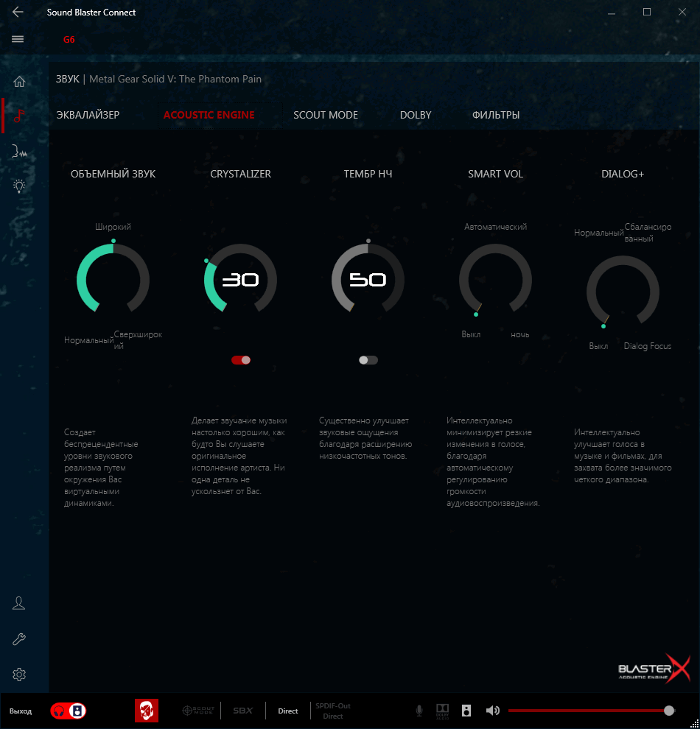Click the ТЕМБР НЧ knob showing 50
Screen dimensions: 700x729
click(x=368, y=279)
